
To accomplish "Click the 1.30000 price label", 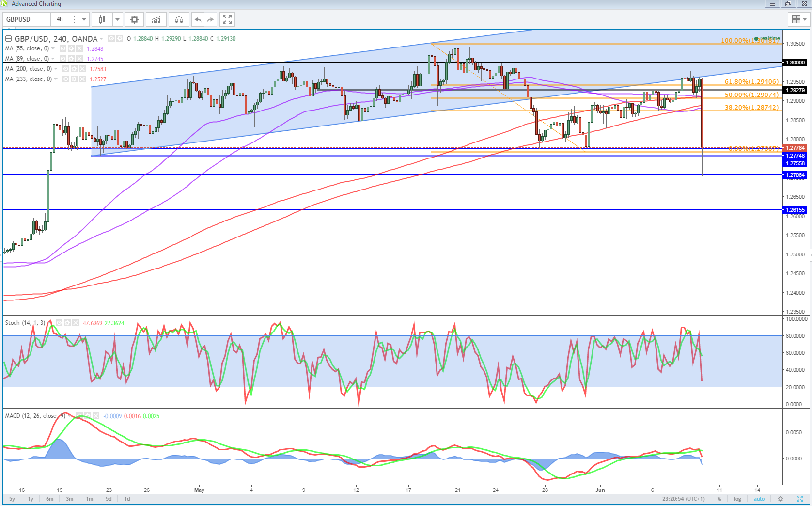I will (x=795, y=63).
